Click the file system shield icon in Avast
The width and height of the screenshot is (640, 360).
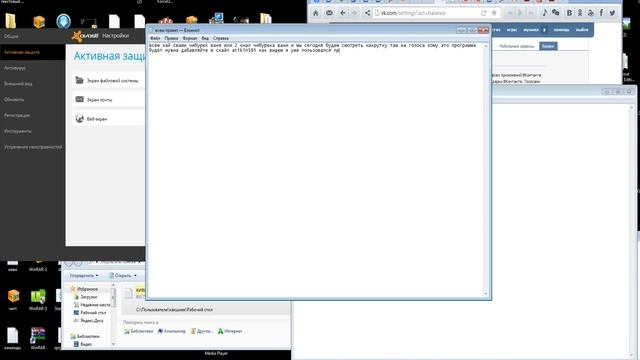coord(80,80)
